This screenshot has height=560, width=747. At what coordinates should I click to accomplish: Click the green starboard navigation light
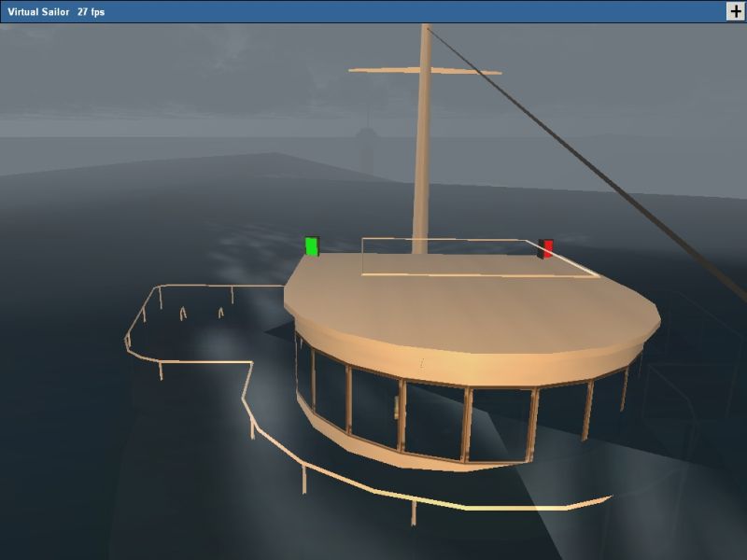pos(312,246)
